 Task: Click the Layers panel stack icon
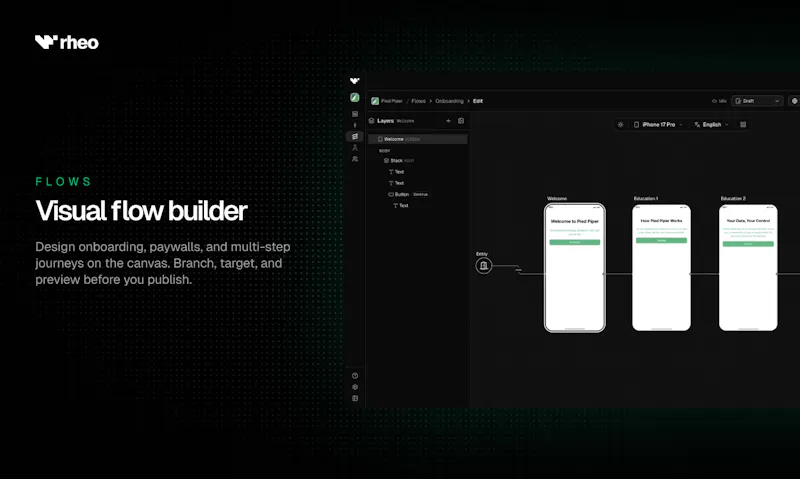[x=371, y=121]
